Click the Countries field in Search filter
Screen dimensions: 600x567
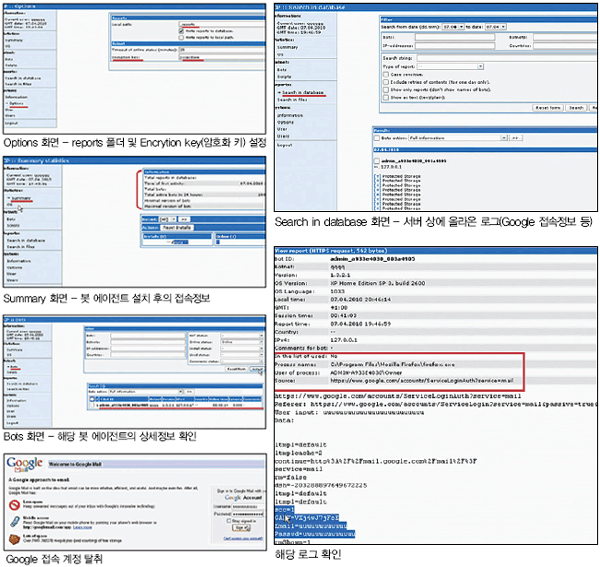click(x=565, y=46)
